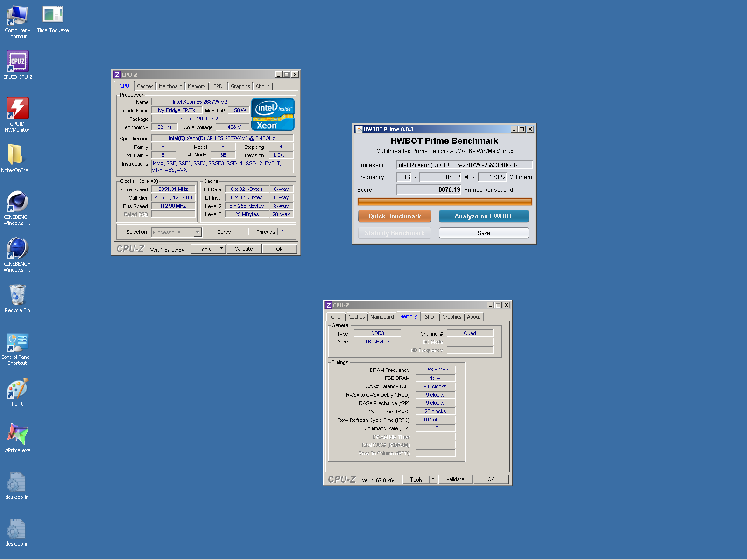Click Tools button in the Memory window

(x=416, y=479)
